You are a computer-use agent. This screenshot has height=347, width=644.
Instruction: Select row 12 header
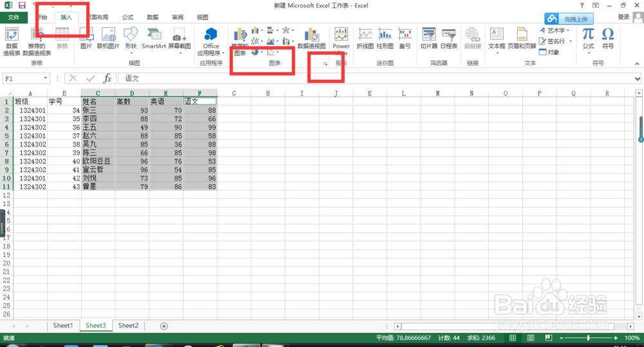coord(6,196)
